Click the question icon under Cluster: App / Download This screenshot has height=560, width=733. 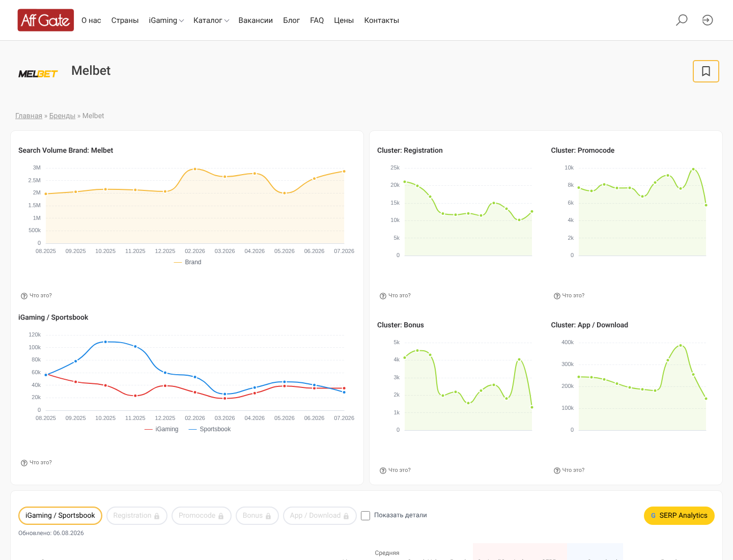pos(557,470)
